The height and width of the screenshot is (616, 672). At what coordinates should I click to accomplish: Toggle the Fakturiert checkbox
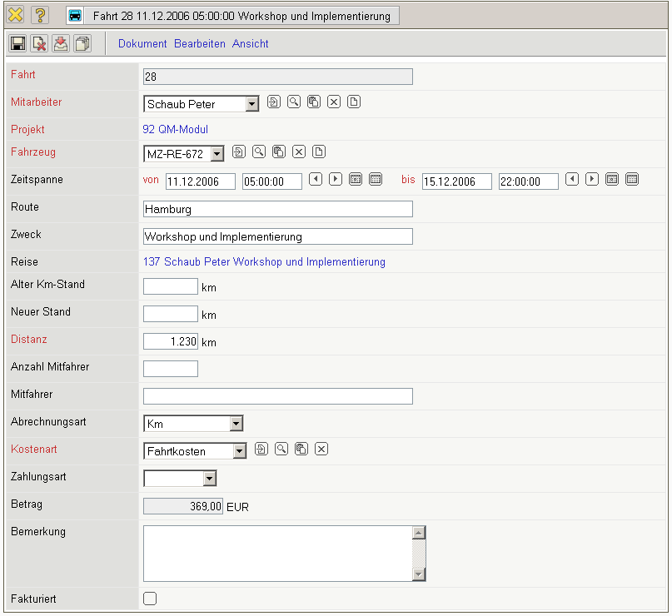coord(150,598)
